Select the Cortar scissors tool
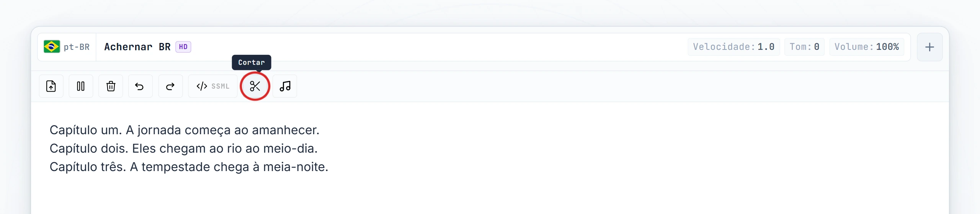Screen dimensions: 980x214 click(255, 86)
